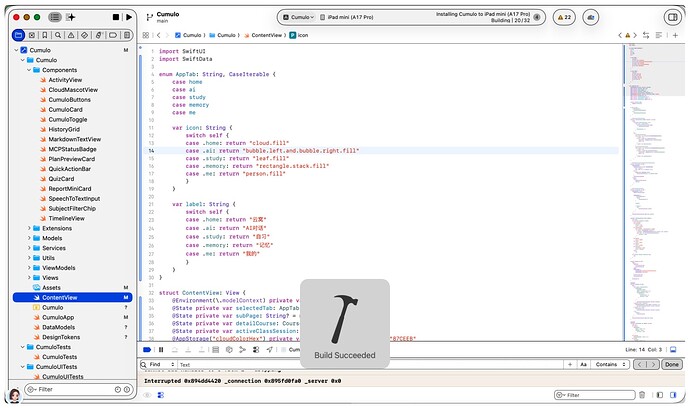Open the Find navigator magnifier tab
This screenshot has width=690, height=408.
[x=58, y=35]
